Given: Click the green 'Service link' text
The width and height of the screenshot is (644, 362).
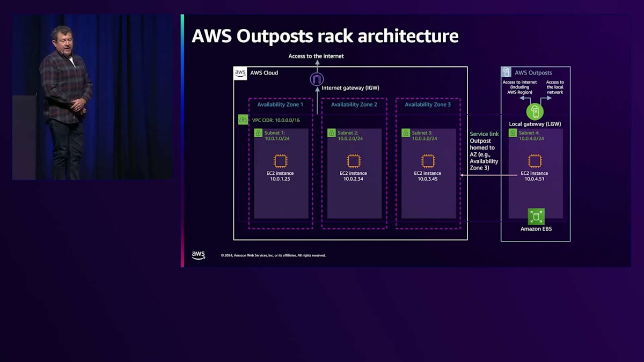Looking at the screenshot, I should (484, 134).
